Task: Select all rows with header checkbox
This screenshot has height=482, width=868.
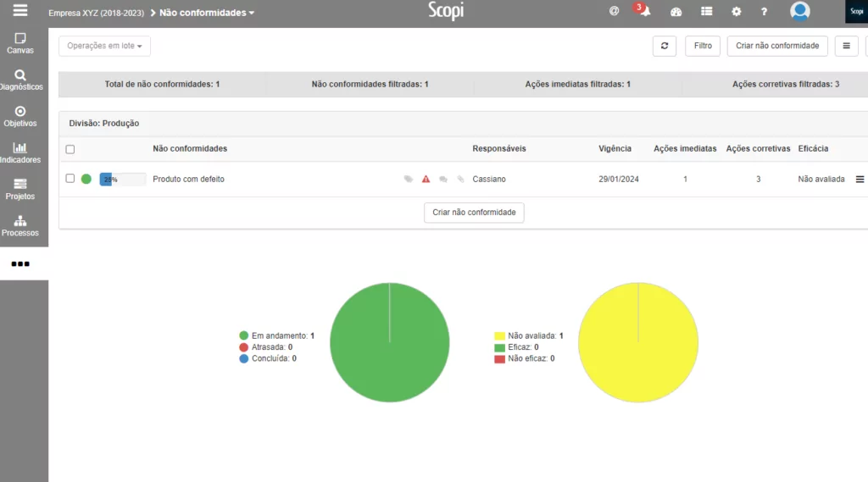Action: pos(70,149)
